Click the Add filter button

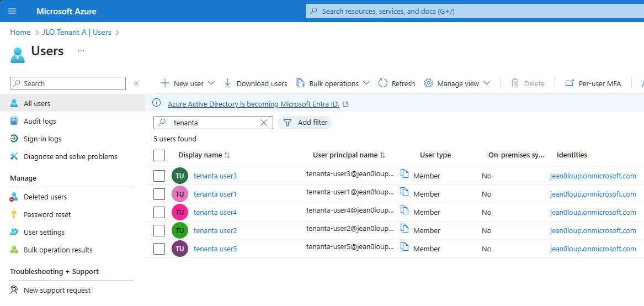click(x=305, y=123)
